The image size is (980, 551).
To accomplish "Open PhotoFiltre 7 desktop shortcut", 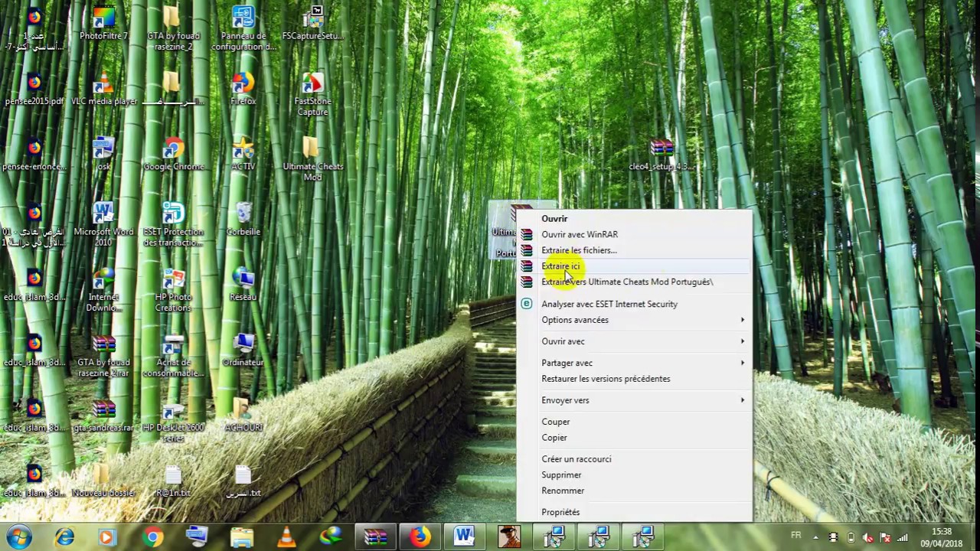I will pyautogui.click(x=104, y=24).
